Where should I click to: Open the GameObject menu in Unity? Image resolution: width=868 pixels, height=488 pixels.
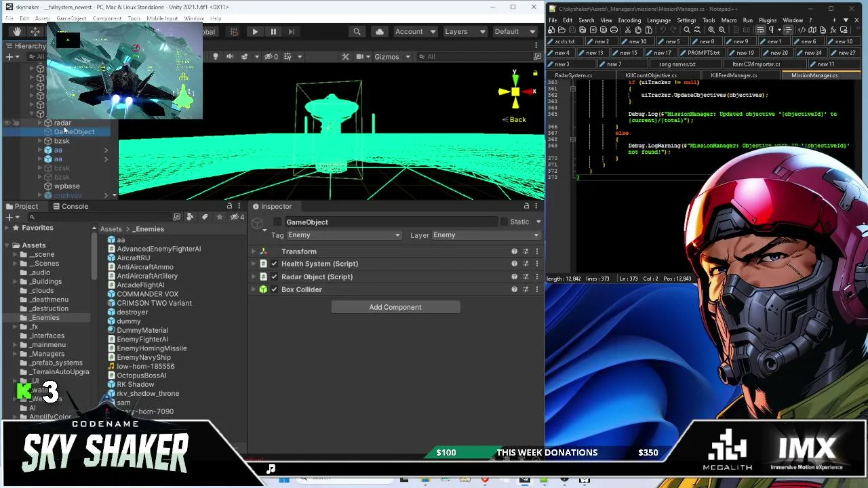pyautogui.click(x=71, y=18)
